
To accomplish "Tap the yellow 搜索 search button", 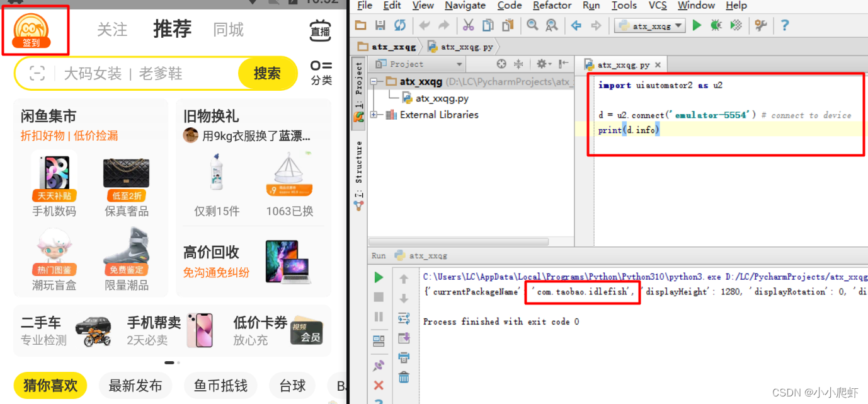I will tap(267, 74).
